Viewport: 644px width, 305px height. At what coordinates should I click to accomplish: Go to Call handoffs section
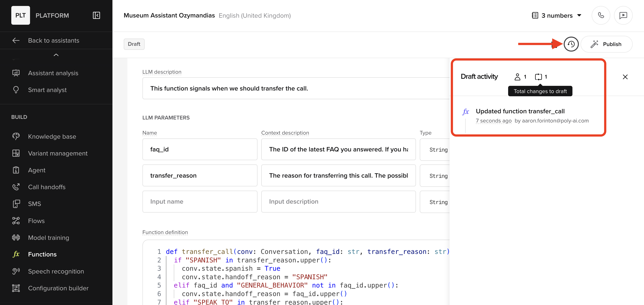[x=47, y=187]
